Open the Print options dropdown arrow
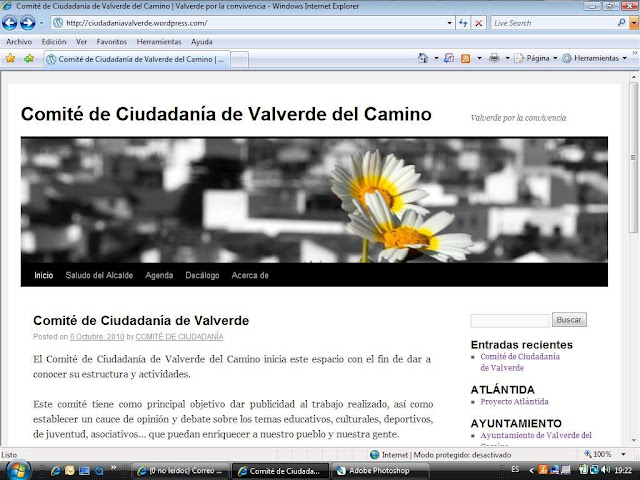The width and height of the screenshot is (640, 480). coord(507,58)
